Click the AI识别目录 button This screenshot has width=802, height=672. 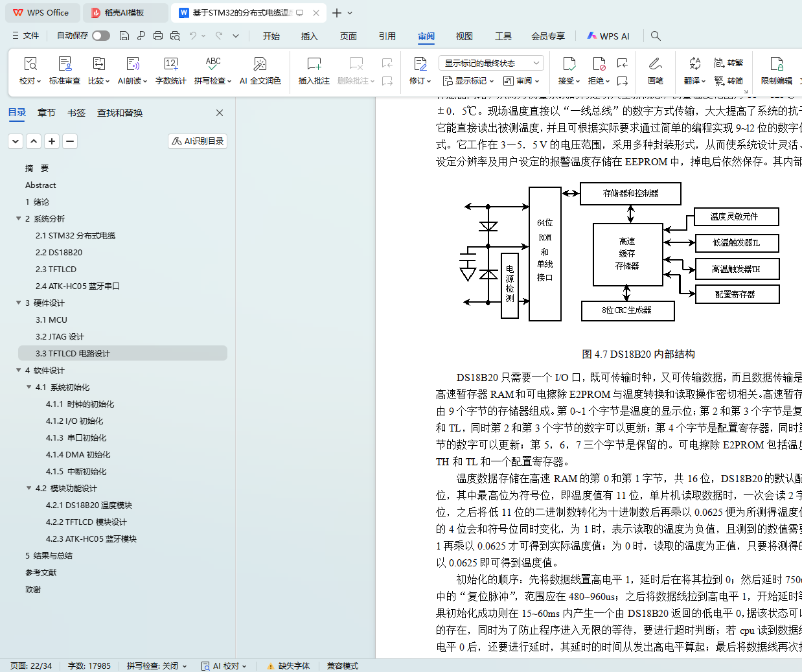click(198, 141)
